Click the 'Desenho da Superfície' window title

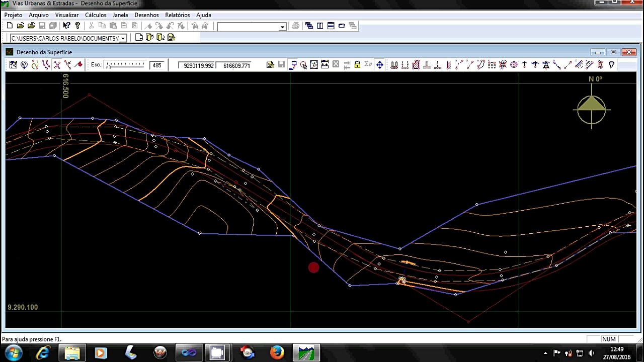[x=44, y=52]
